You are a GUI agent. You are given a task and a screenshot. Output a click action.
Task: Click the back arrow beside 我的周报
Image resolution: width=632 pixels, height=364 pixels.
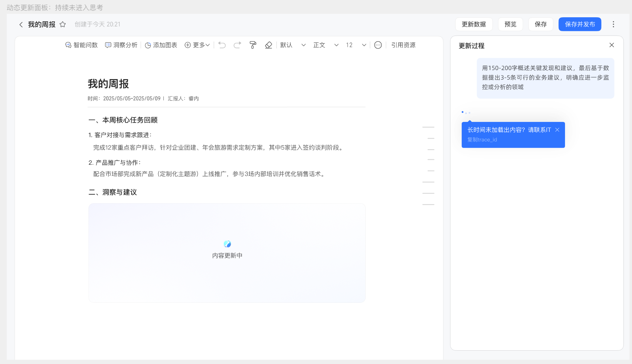(x=21, y=25)
